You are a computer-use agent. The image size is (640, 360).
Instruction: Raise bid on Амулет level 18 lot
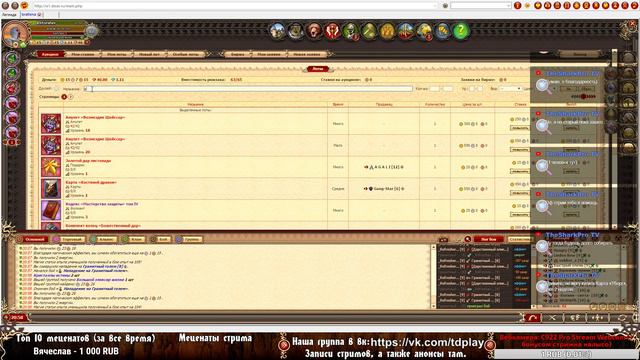(520, 128)
